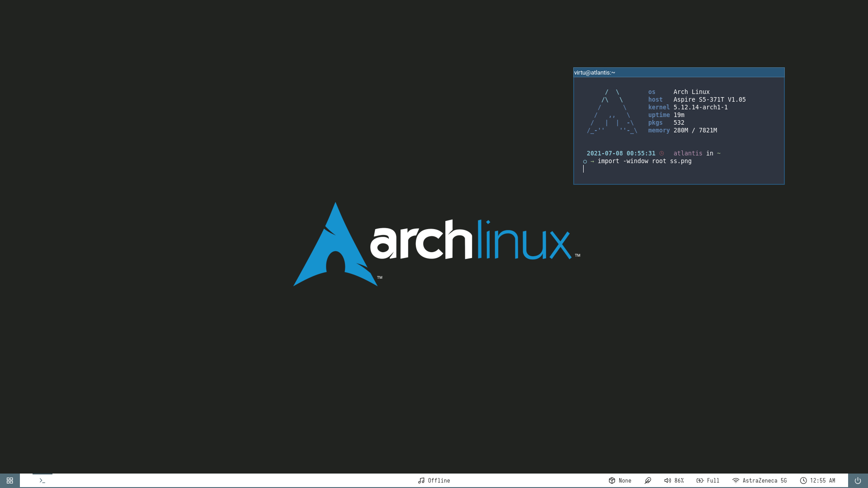Screen dimensions: 868x488
Task: Click the music note Offline indicator
Action: (x=422, y=480)
